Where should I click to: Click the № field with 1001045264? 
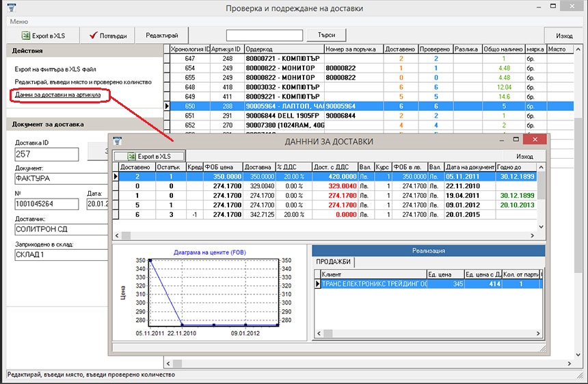46,204
